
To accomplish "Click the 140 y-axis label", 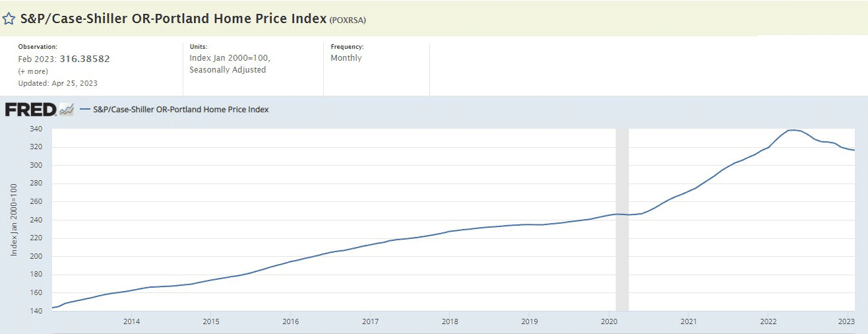I will pos(37,311).
